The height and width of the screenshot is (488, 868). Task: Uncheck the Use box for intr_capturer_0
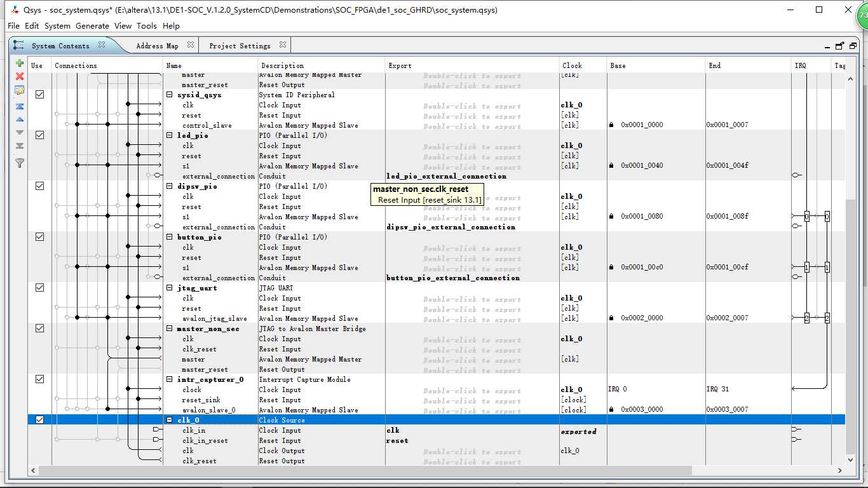(39, 379)
